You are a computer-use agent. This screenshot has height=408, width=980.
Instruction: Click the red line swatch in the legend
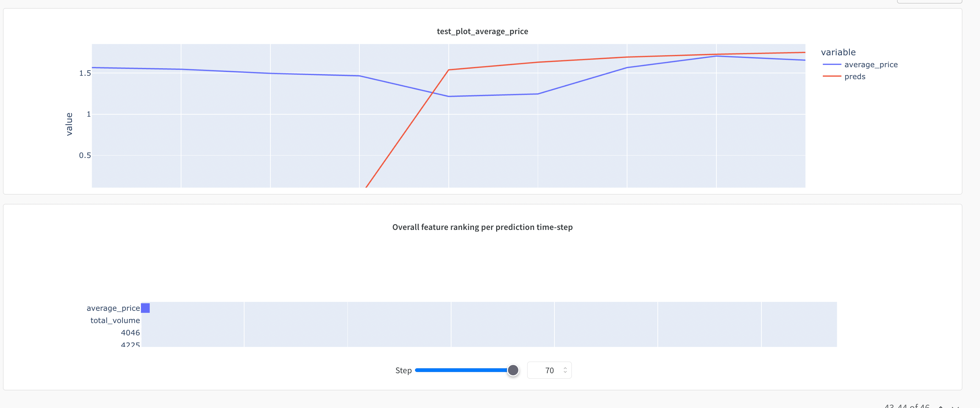[x=832, y=76]
